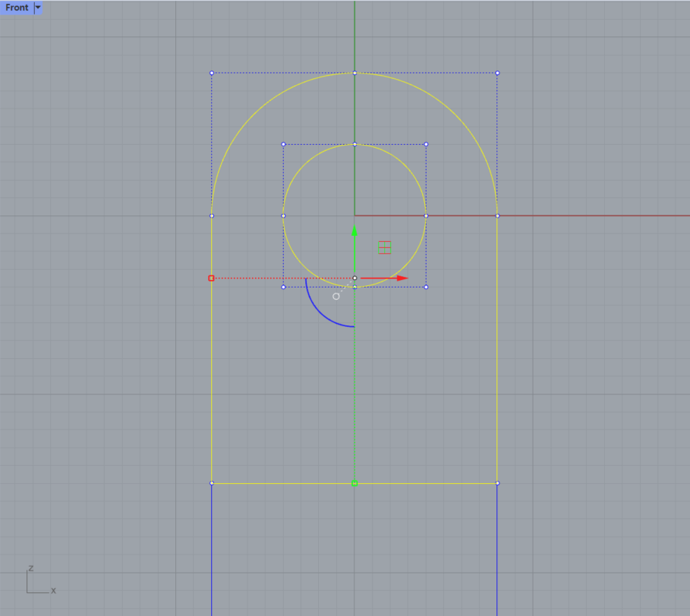Select top-left control point of inner circle box
Screen dimensions: 690x616
tap(283, 144)
